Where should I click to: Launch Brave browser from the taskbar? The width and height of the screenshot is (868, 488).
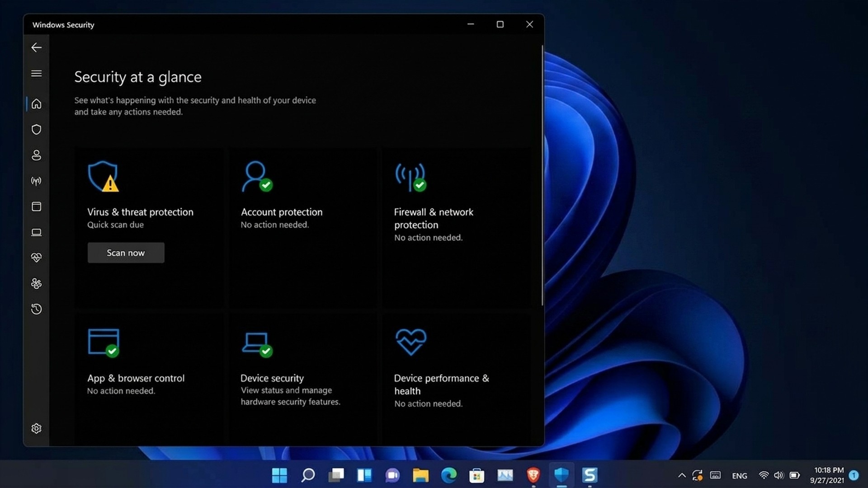tap(533, 475)
